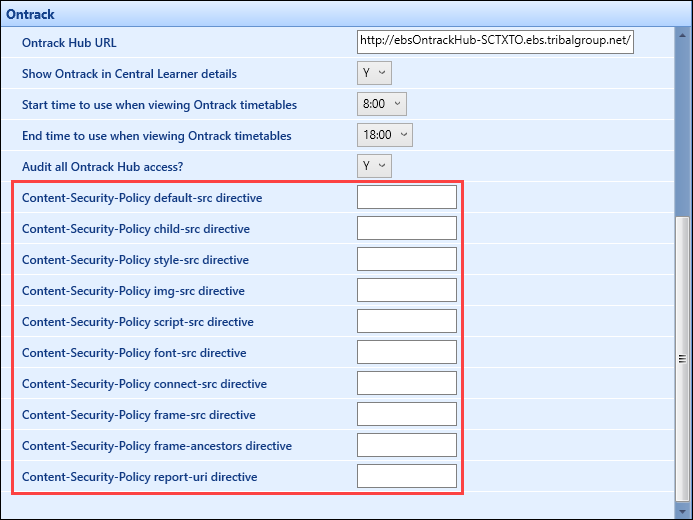Click 'Content-Security-Policy report-uri directive' label

click(x=140, y=477)
